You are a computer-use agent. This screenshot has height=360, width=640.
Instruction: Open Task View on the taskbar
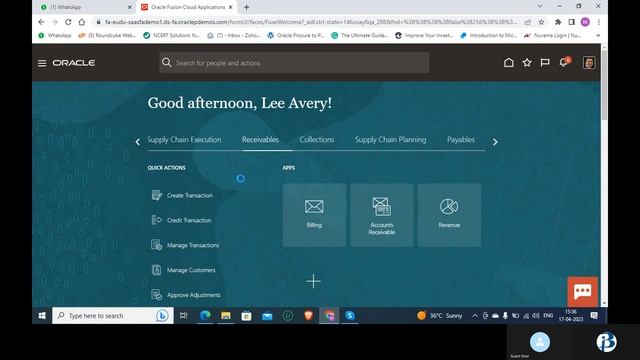(x=184, y=316)
